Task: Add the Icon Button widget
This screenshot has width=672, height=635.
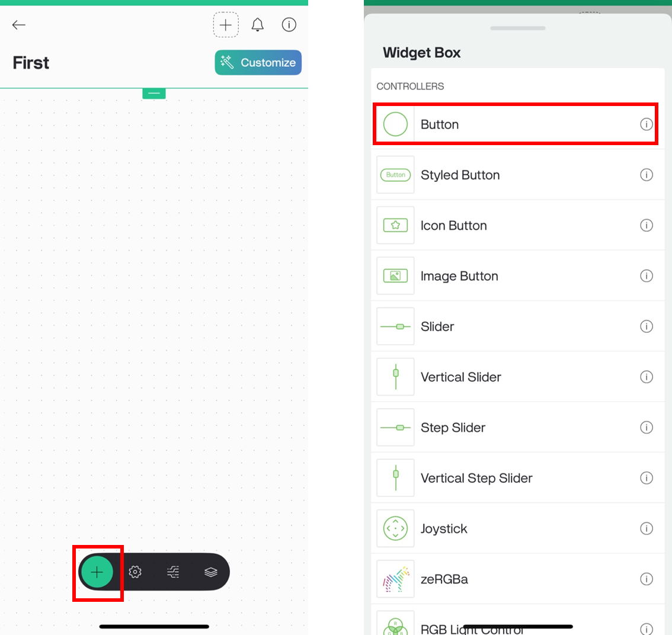Action: (x=518, y=225)
